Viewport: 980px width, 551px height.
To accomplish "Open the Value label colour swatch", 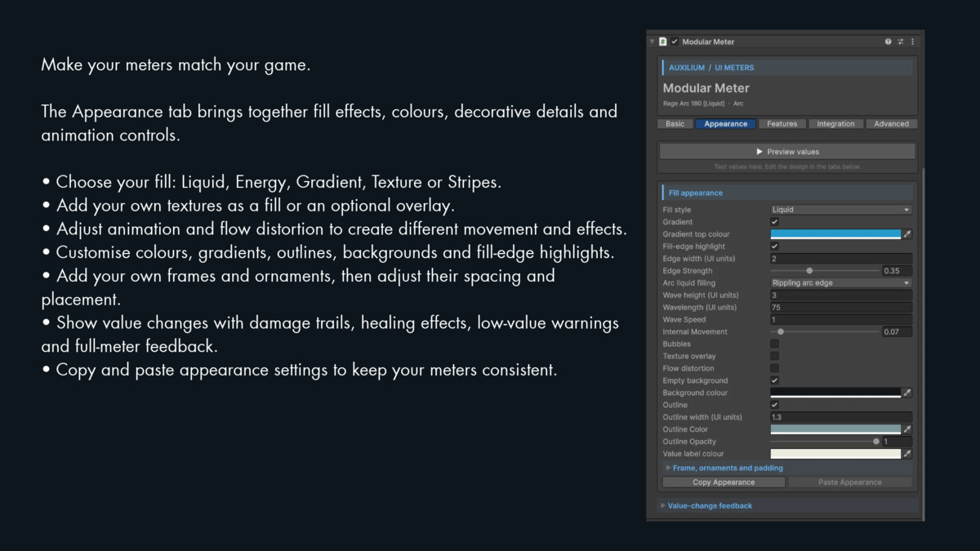I will 835,454.
